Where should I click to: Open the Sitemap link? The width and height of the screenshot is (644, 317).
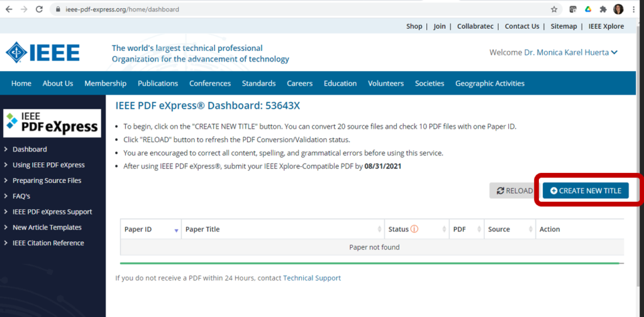[564, 26]
